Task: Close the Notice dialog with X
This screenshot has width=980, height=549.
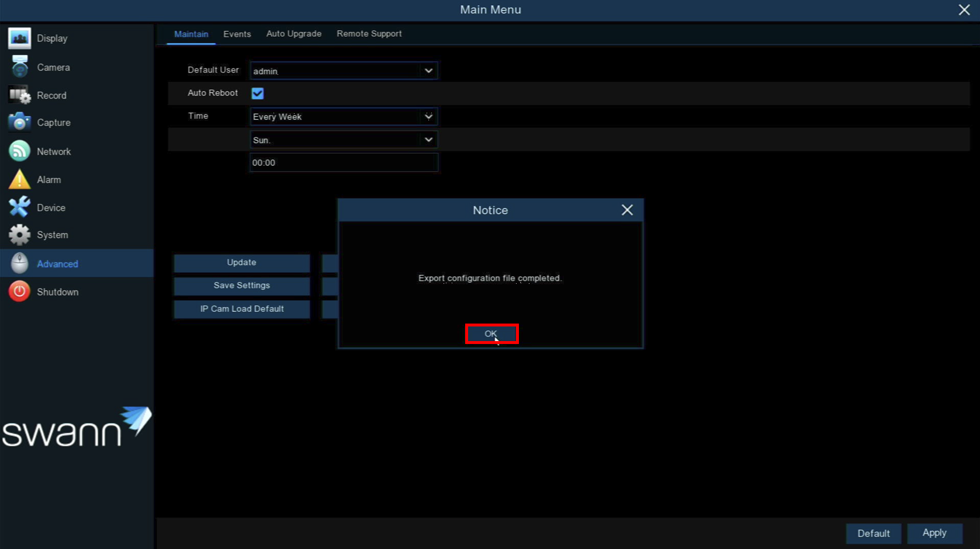Action: pos(627,210)
